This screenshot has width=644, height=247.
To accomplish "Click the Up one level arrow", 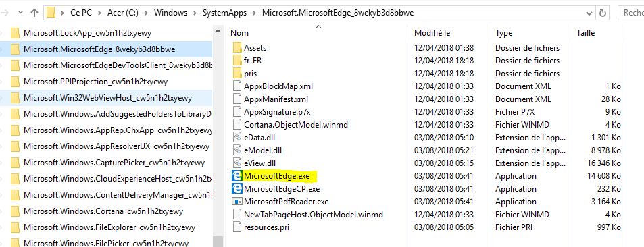I will tap(34, 13).
